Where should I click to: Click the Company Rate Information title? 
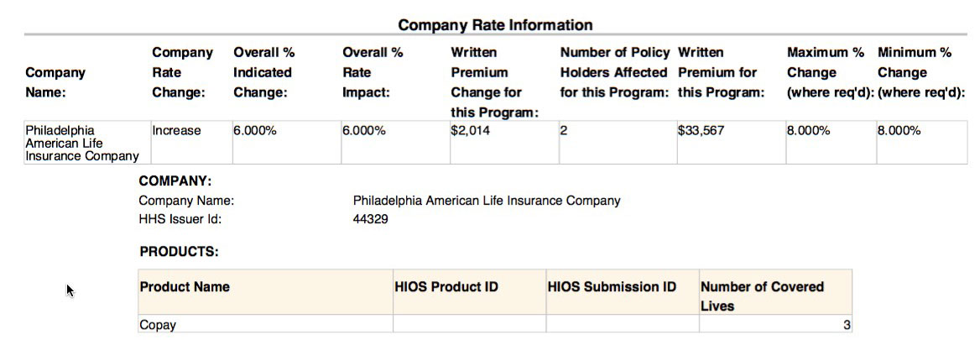point(495,25)
